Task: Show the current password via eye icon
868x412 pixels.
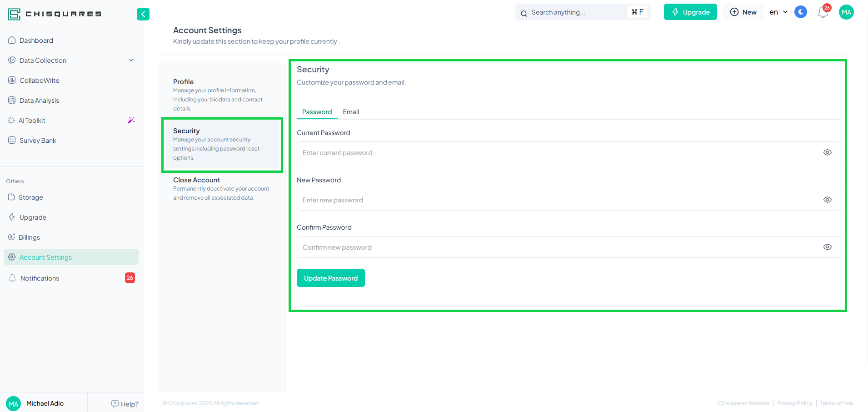Action: click(828, 152)
